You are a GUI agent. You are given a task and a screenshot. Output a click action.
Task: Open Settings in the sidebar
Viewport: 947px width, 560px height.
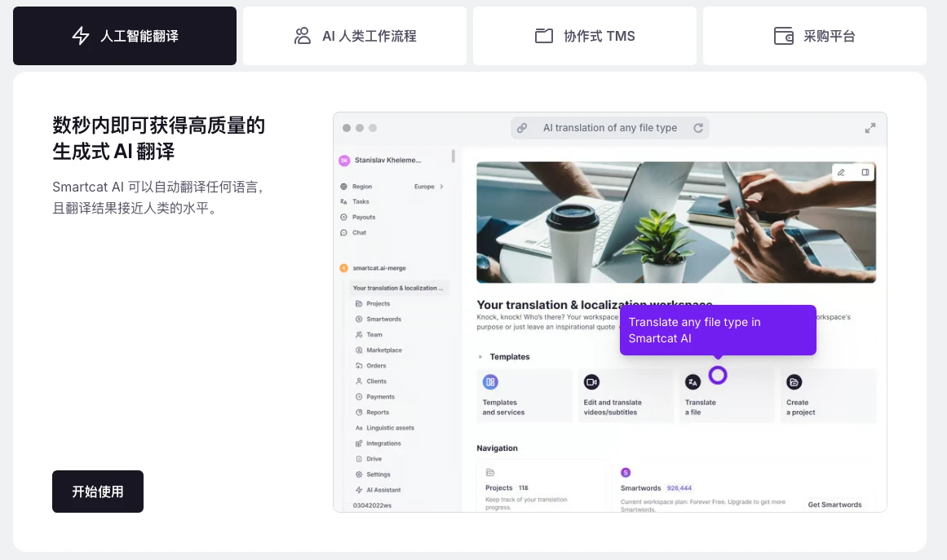click(x=378, y=474)
